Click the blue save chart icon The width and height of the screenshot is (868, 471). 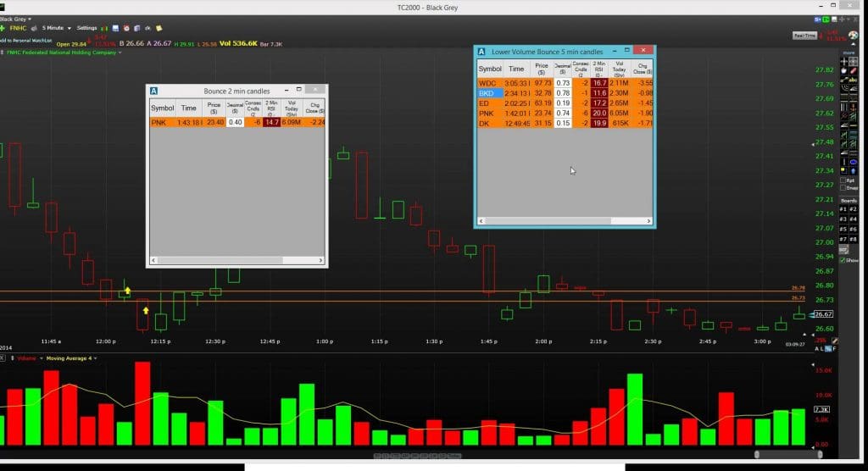click(x=115, y=28)
